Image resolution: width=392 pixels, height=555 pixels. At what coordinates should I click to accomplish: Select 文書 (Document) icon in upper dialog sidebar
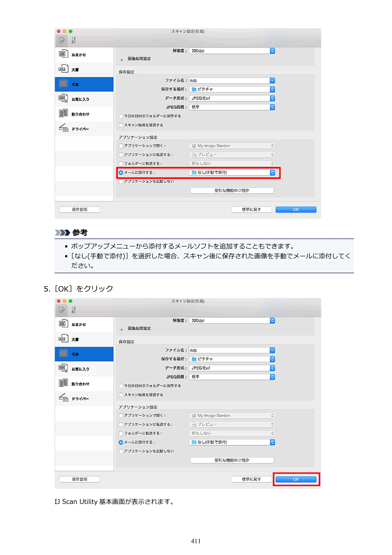tap(63, 69)
